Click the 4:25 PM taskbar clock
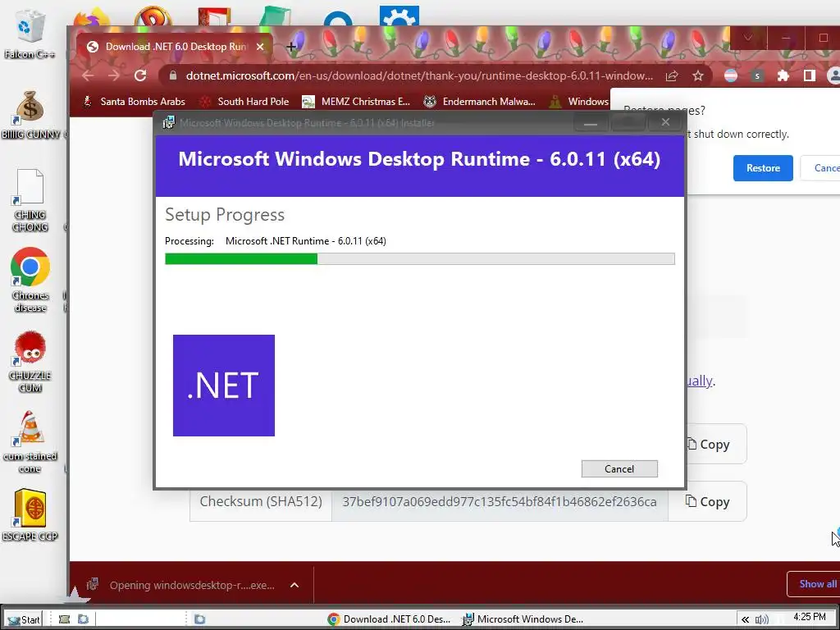The image size is (840, 630). click(810, 617)
